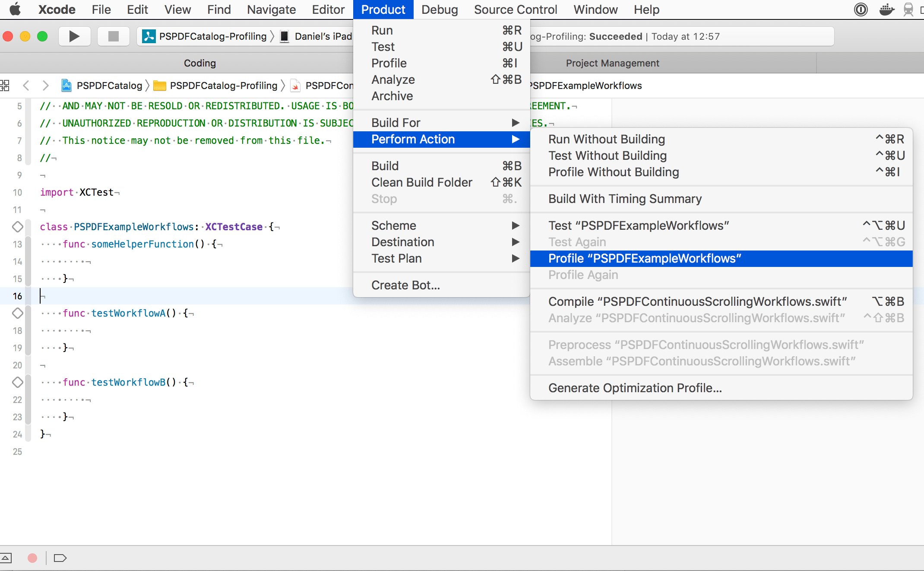Viewport: 924px width, 571px height.
Task: Open the related items grid icon
Action: [x=5, y=86]
